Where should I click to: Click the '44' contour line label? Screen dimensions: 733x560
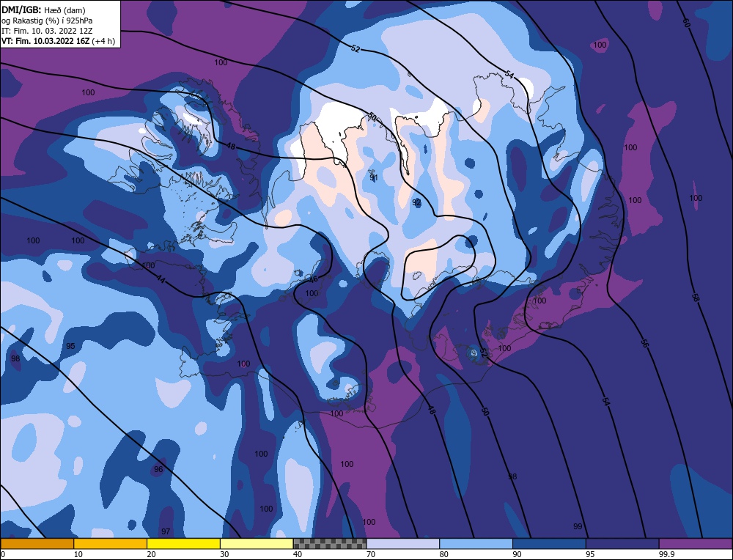pos(161,279)
